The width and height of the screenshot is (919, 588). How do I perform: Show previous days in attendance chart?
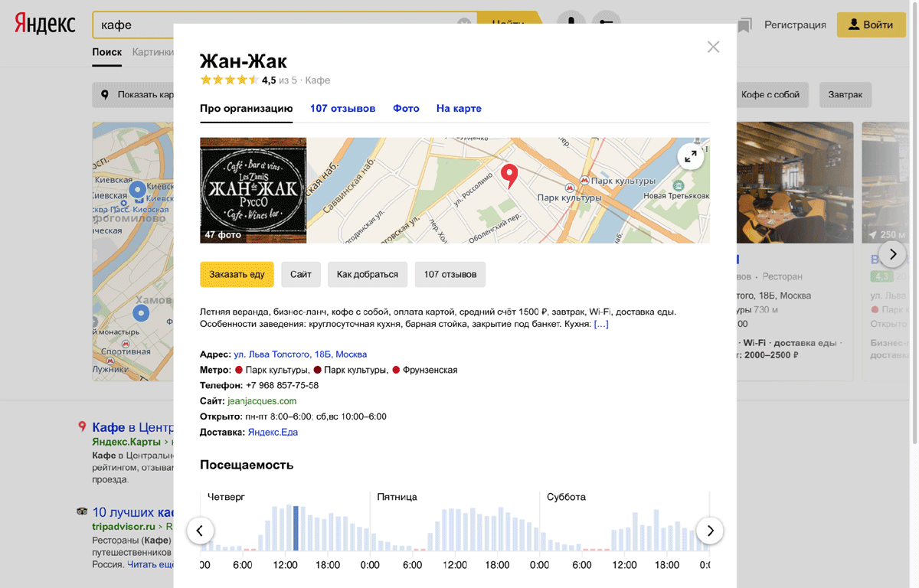pyautogui.click(x=200, y=530)
